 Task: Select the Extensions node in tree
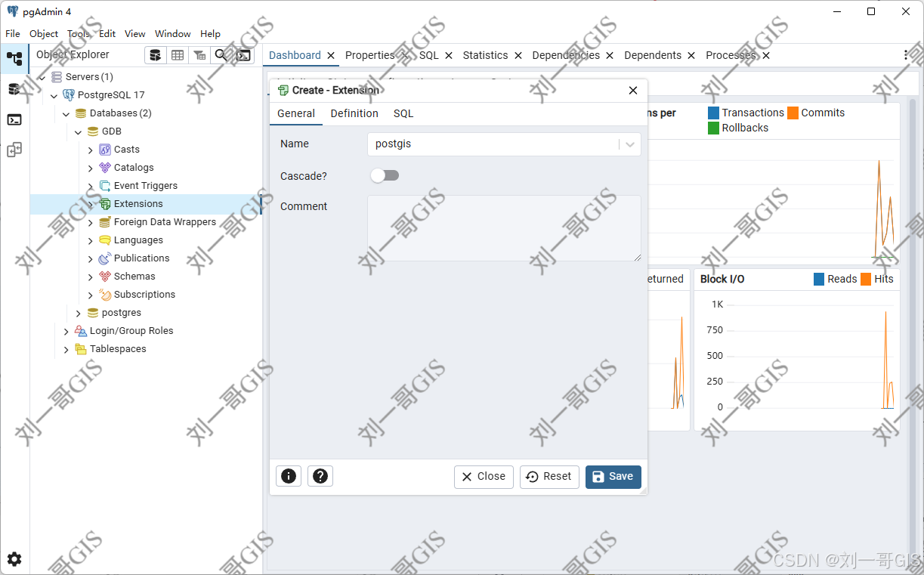[x=138, y=204]
